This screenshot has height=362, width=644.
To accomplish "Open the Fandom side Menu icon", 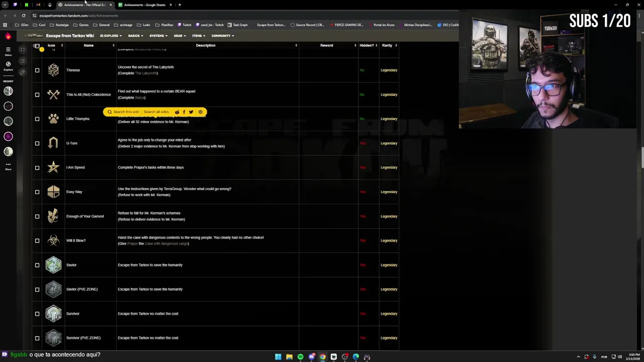I will (8, 50).
